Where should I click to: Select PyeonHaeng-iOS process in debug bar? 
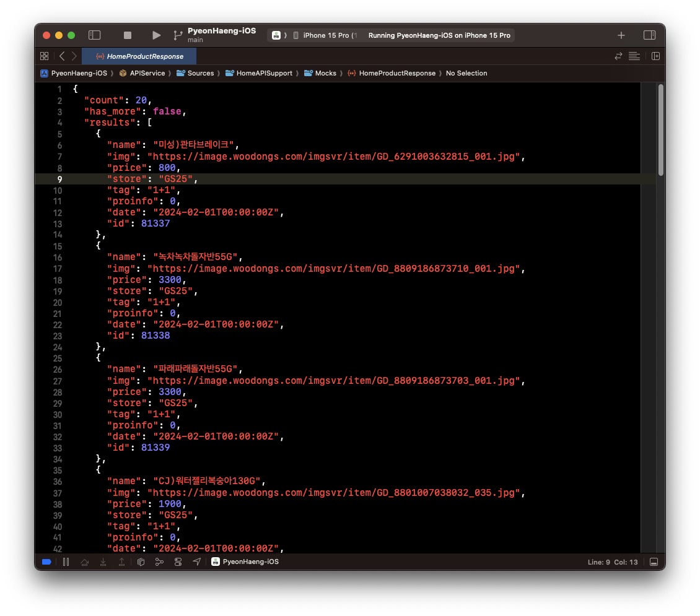click(x=245, y=562)
